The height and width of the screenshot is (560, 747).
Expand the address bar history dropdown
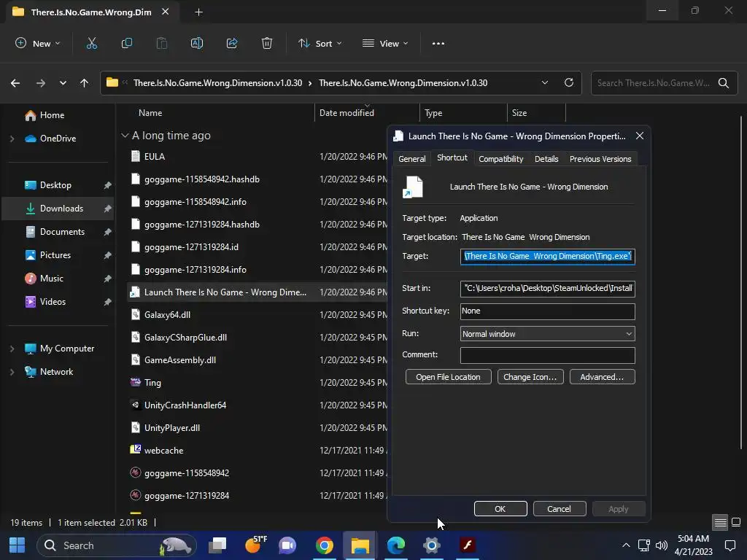(x=544, y=83)
